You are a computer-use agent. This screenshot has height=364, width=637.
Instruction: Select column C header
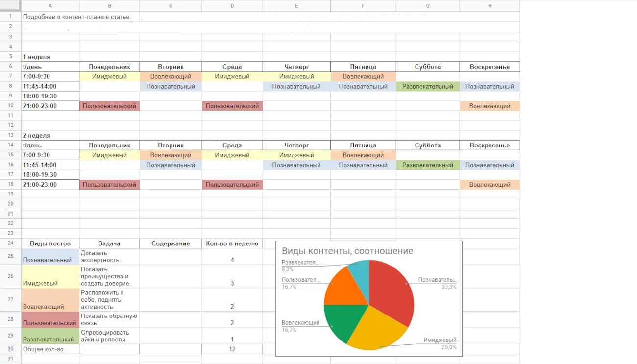tap(171, 6)
